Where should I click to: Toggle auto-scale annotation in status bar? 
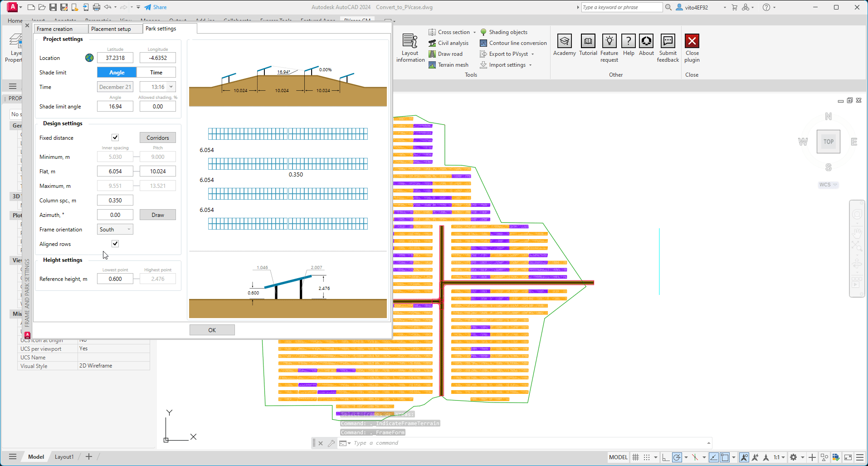coord(755,457)
